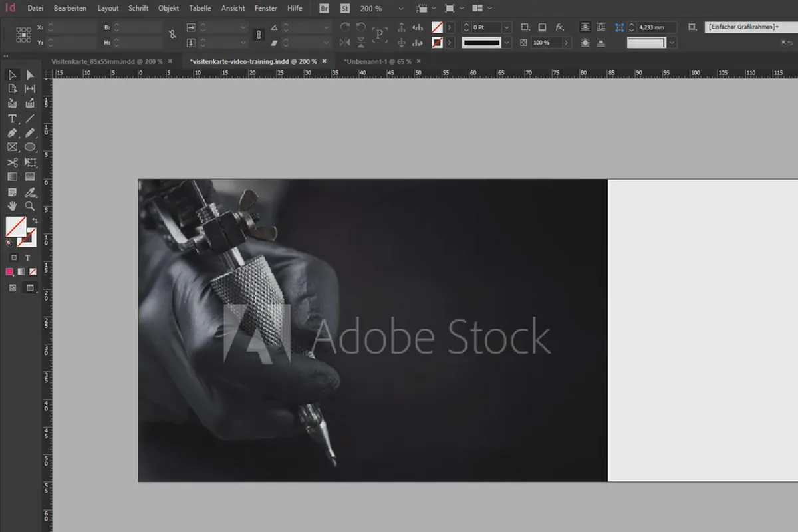The image size is (798, 532).
Task: Select the Content Collector tool
Action: [x=12, y=104]
